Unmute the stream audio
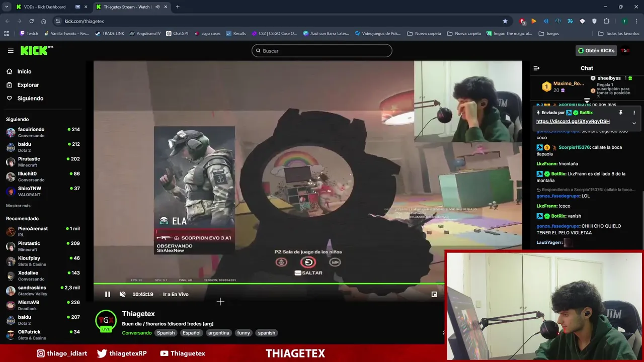This screenshot has height=362, width=644. coord(122,294)
